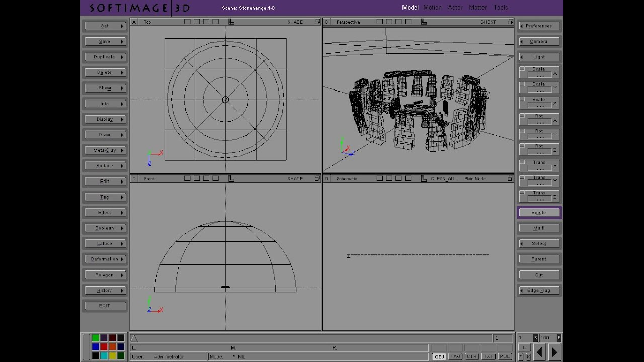Open the Meta-Clay menu

105,150
